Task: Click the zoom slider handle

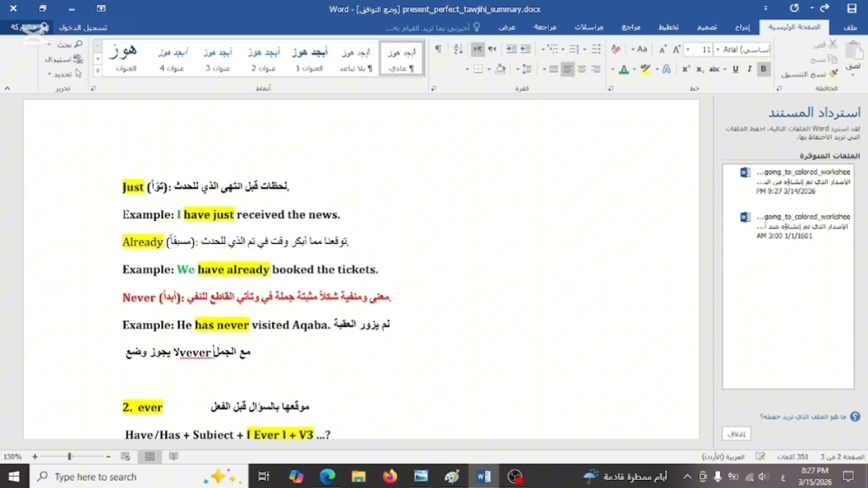Action: click(x=69, y=457)
